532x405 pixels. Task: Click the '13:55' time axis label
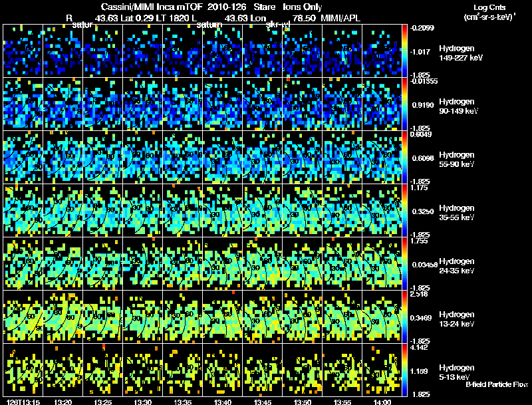342,402
